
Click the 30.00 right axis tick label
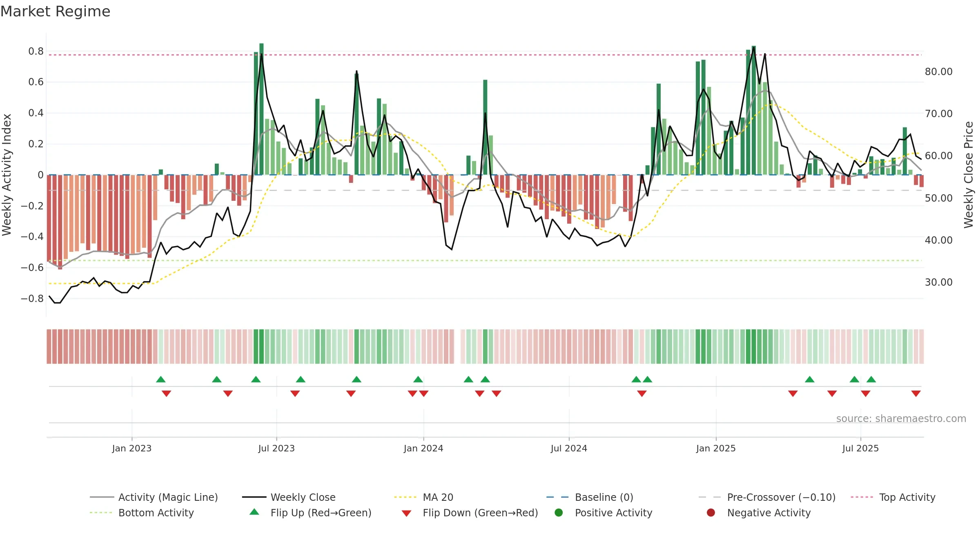(939, 282)
